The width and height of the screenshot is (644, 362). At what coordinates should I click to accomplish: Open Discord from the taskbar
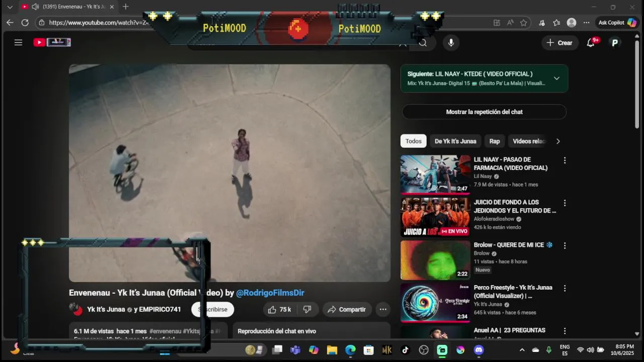coord(478,350)
